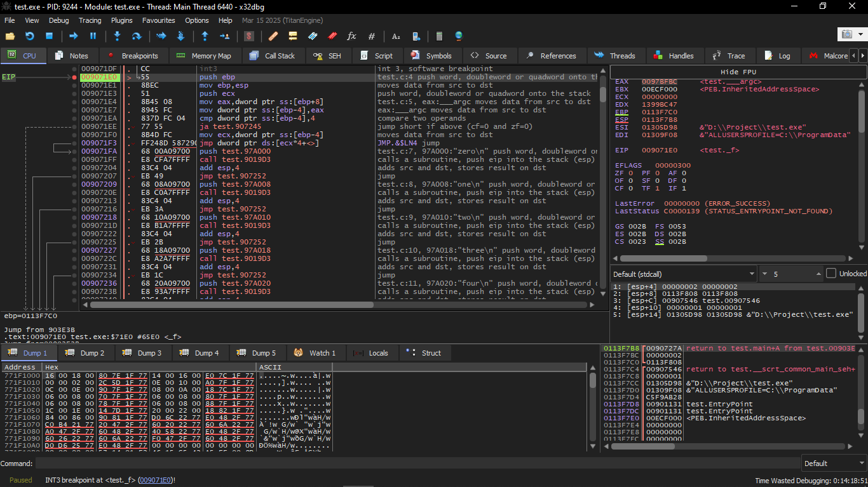
Task: Restart the debugged program via toolbar
Action: click(x=29, y=36)
